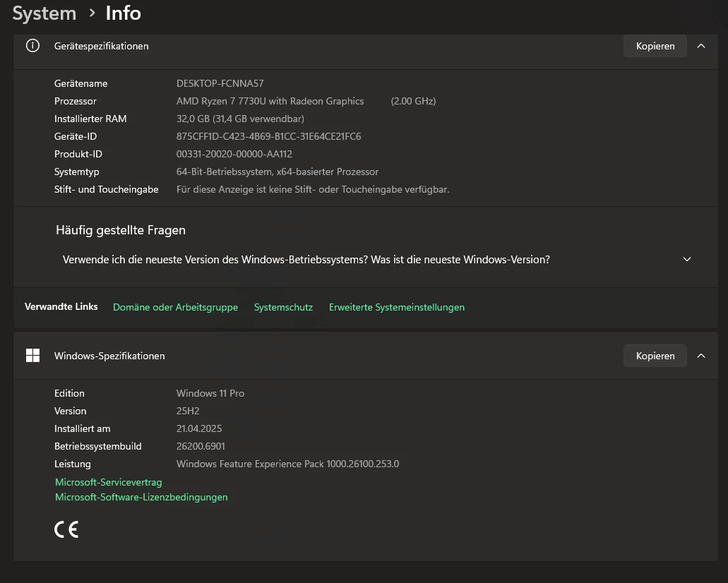Select device name DESKTOP-FCNNA57
The image size is (728, 583).
(220, 83)
